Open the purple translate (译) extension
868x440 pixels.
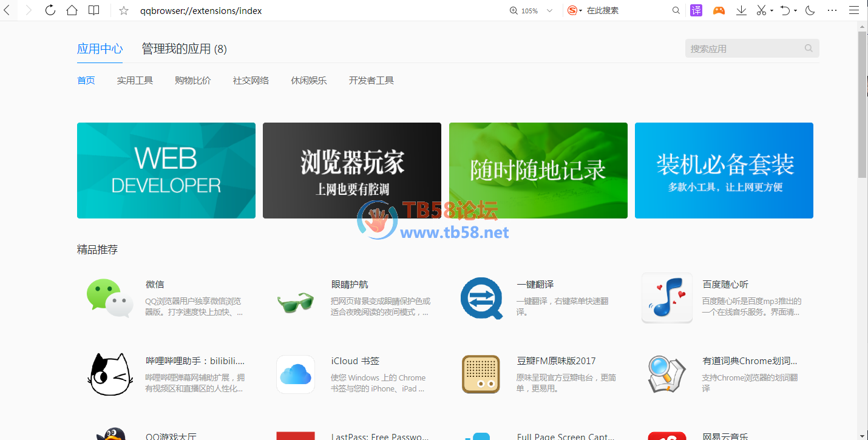point(696,10)
